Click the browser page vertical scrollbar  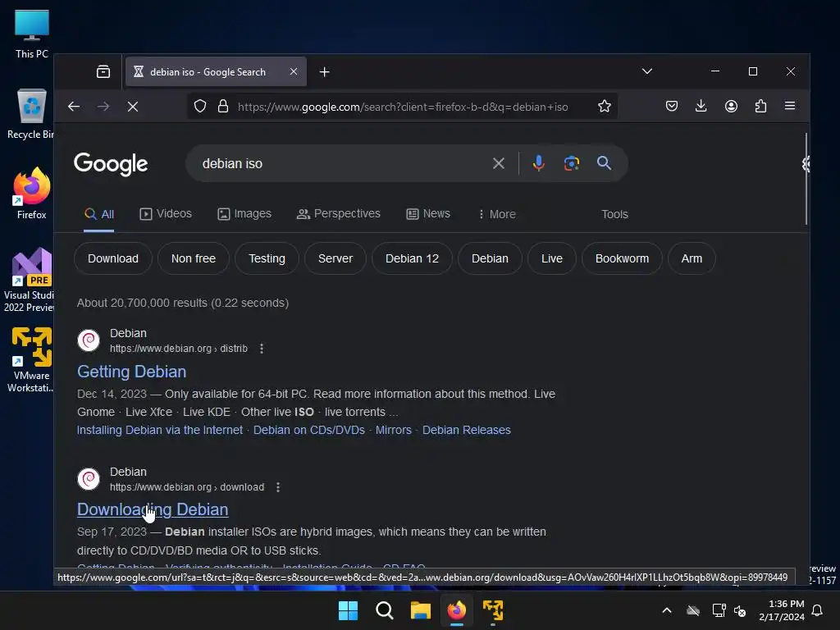806,179
